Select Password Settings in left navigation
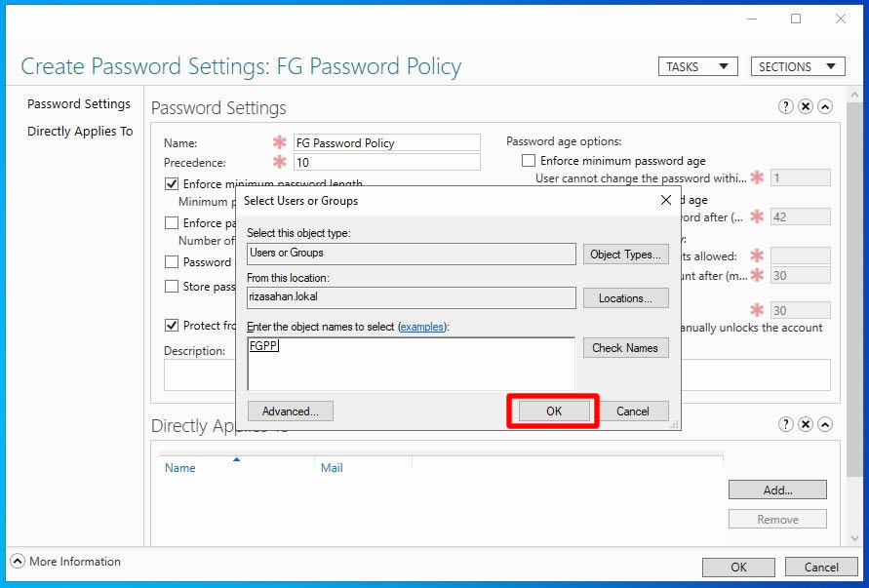The width and height of the screenshot is (869, 588). coord(79,103)
